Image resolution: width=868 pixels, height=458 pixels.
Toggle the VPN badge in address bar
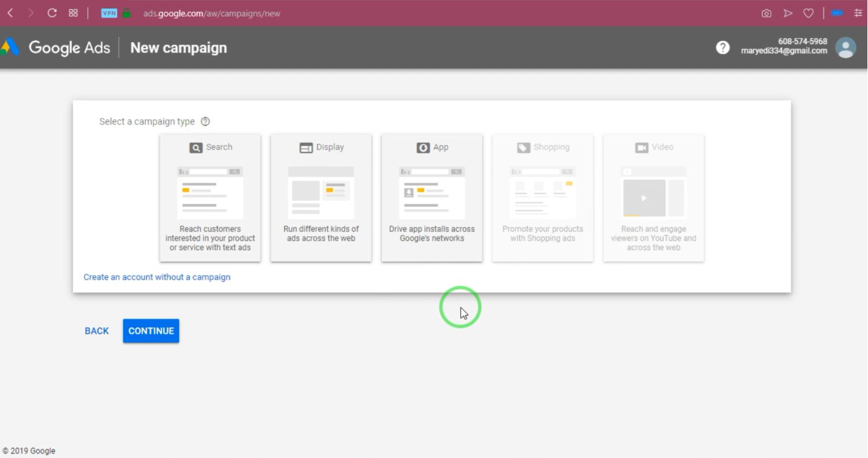[109, 13]
